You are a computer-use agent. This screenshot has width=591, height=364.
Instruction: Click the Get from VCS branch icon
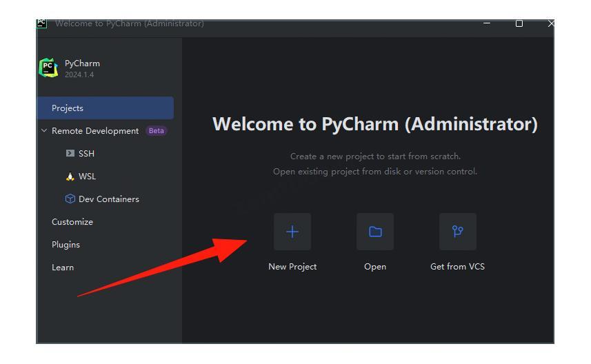tap(458, 232)
